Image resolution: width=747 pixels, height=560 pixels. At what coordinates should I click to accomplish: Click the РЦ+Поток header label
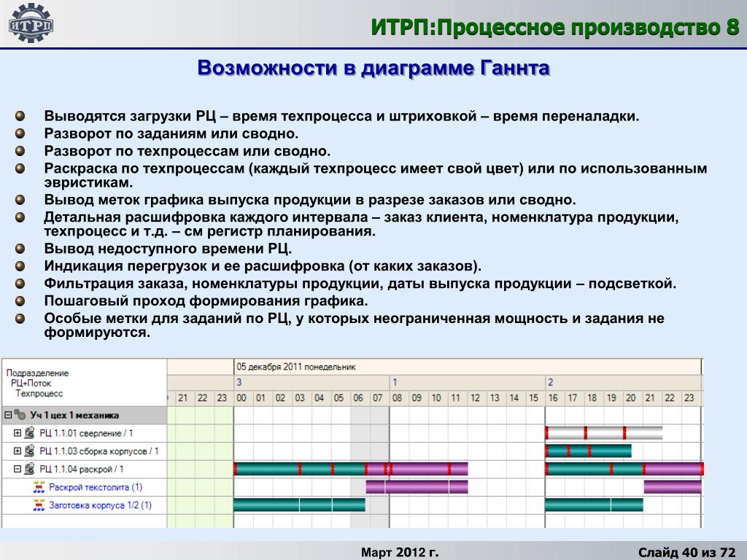click(x=31, y=384)
